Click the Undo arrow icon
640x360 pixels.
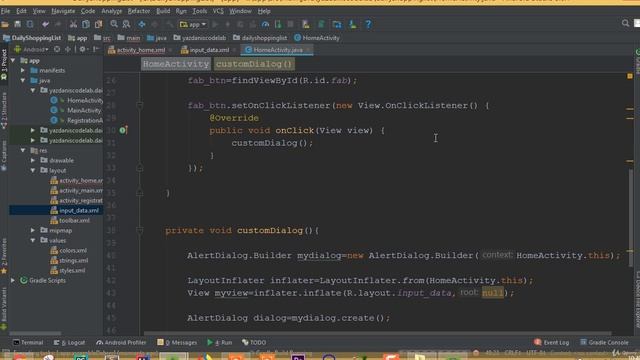coord(45,24)
